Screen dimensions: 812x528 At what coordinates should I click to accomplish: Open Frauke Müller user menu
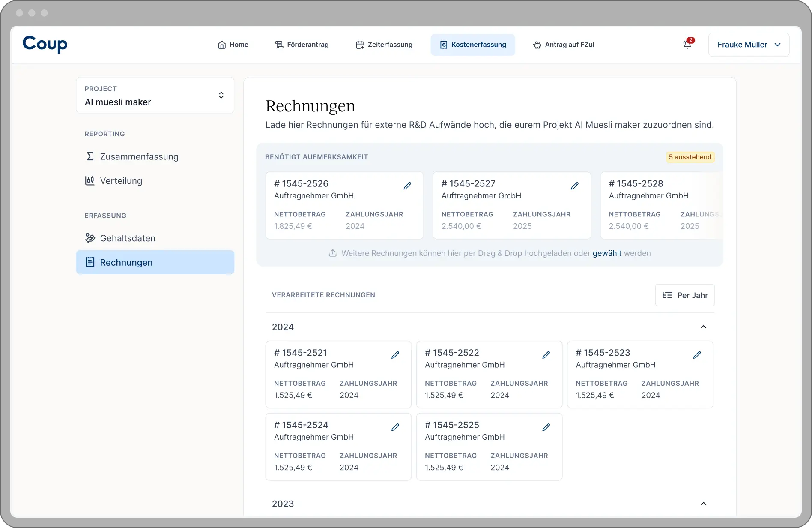coord(749,45)
